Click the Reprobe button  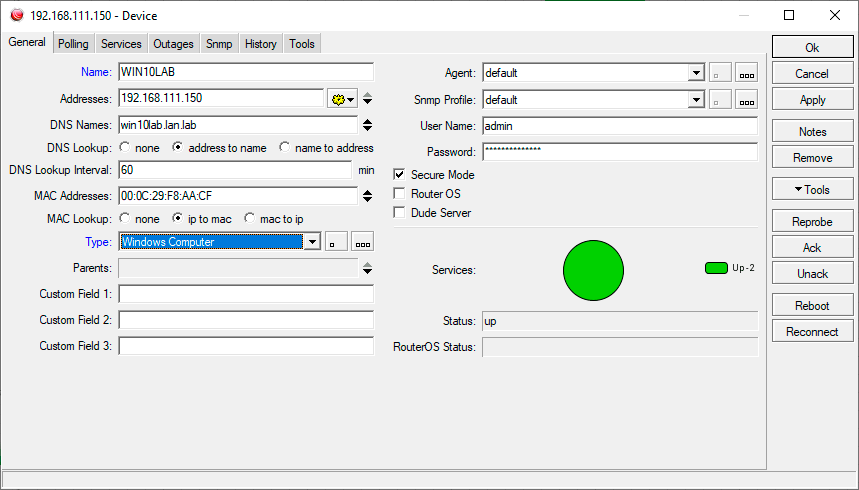(x=812, y=221)
